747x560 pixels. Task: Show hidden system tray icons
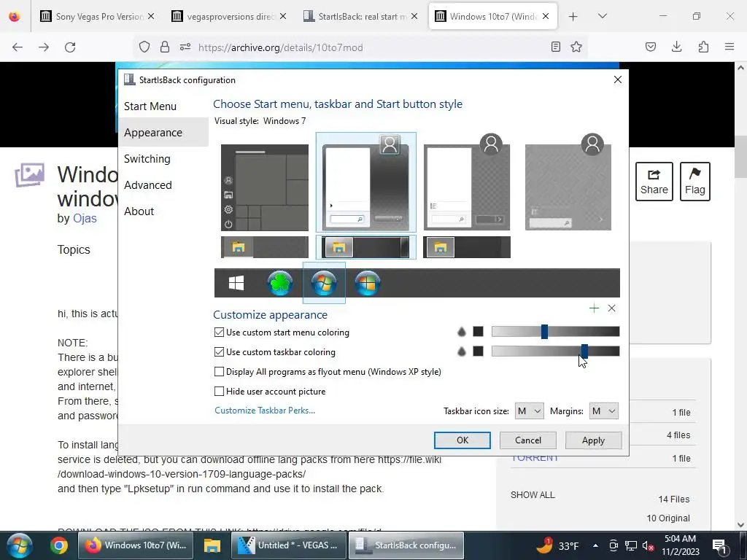click(595, 545)
